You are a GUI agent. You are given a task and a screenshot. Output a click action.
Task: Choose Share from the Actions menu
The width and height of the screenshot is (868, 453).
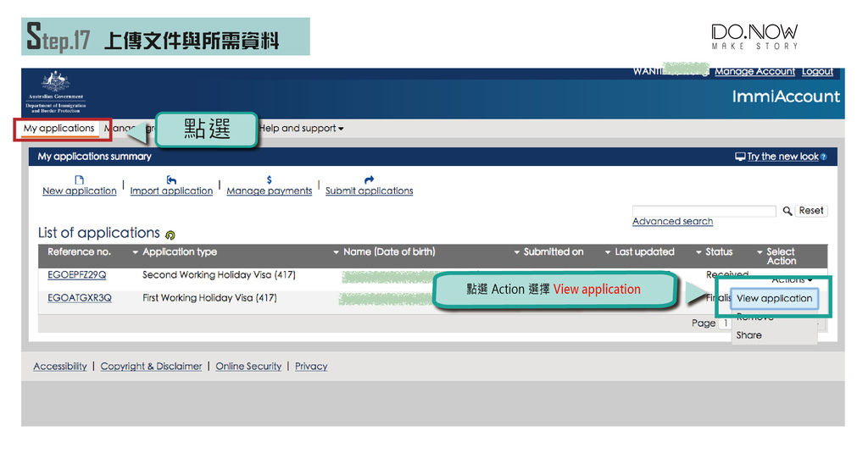(749, 335)
